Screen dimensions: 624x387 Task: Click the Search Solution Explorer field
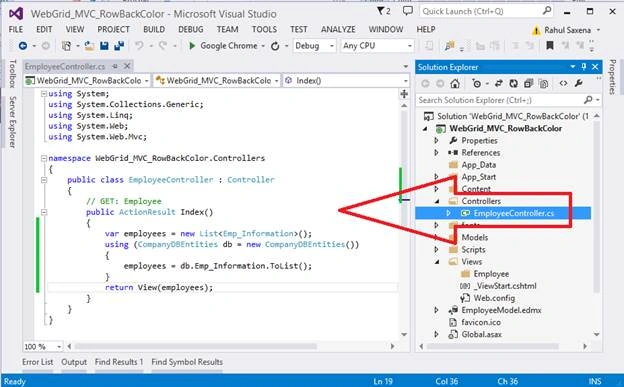(x=500, y=100)
